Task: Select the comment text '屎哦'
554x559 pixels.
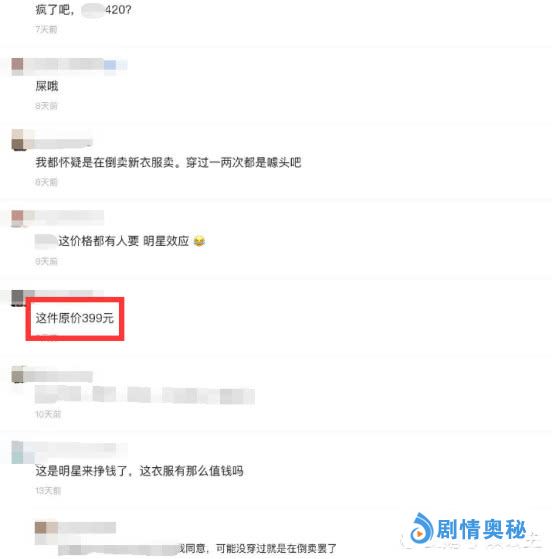Action: click(47, 86)
